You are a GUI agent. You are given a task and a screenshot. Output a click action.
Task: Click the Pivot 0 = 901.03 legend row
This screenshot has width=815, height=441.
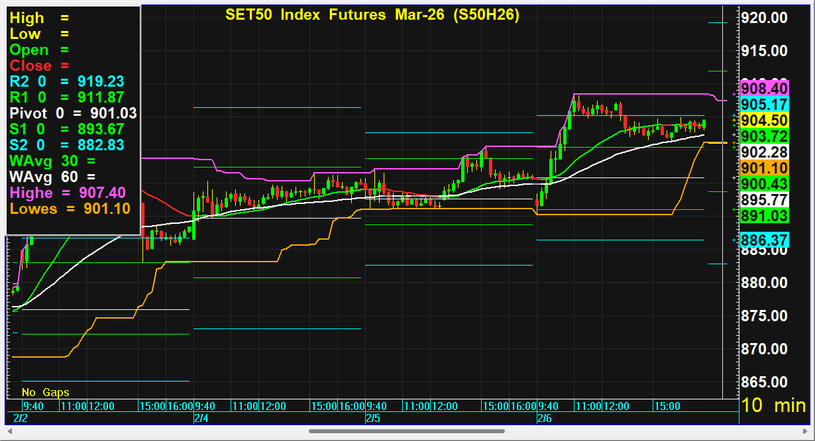pos(72,114)
